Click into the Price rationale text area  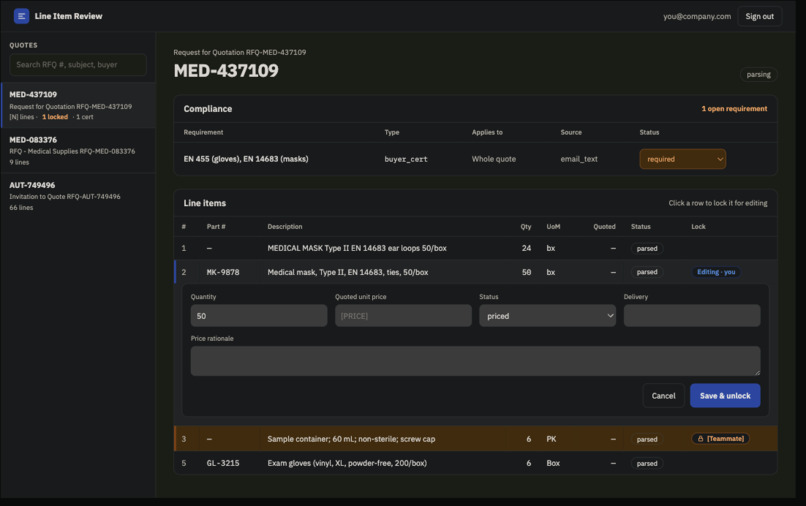point(475,360)
